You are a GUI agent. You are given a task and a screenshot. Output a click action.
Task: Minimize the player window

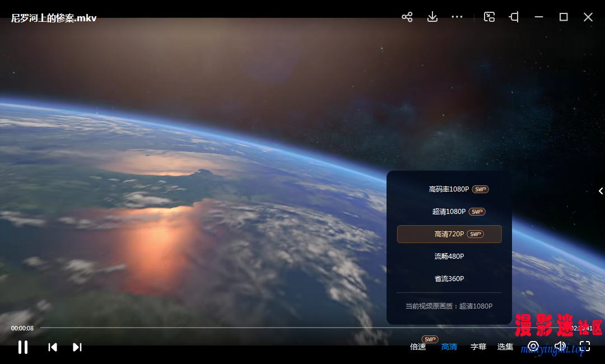[539, 17]
